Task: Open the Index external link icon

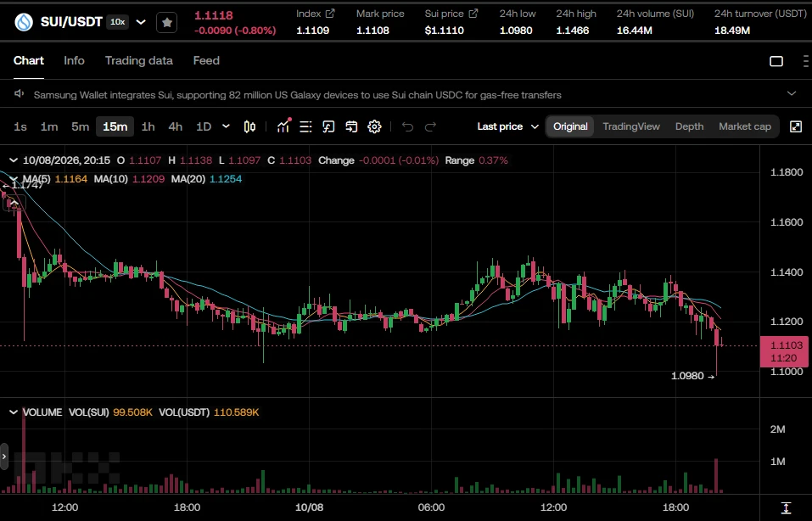Action: 330,14
